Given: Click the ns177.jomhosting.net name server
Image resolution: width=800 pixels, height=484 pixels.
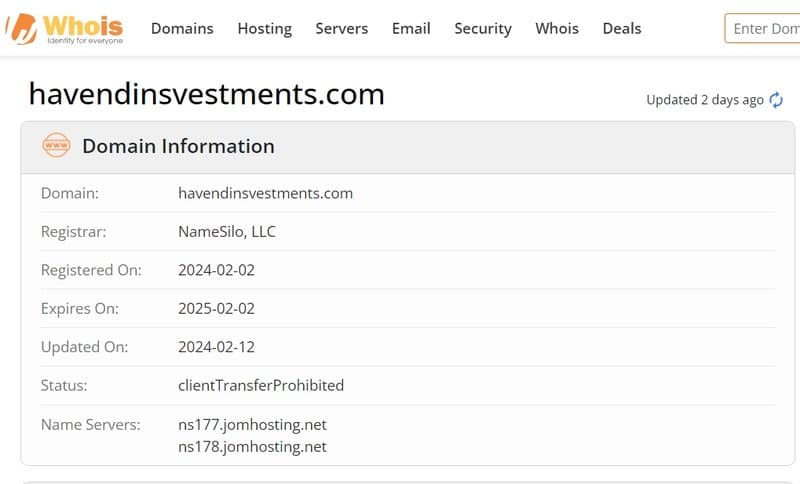Looking at the screenshot, I should 253,425.
